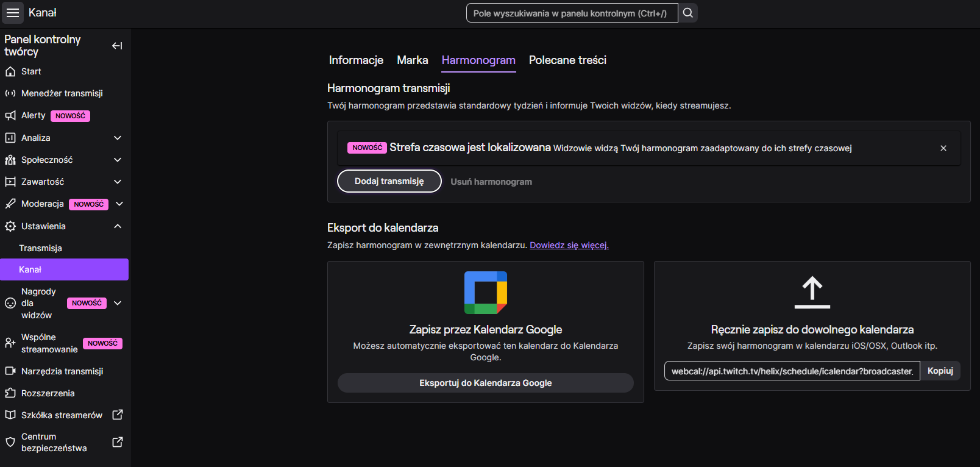
Task: Open the Polecane treści tab
Action: coord(567,60)
